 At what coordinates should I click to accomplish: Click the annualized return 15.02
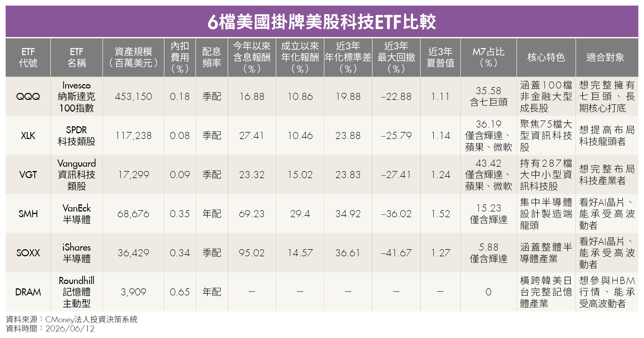click(x=300, y=175)
